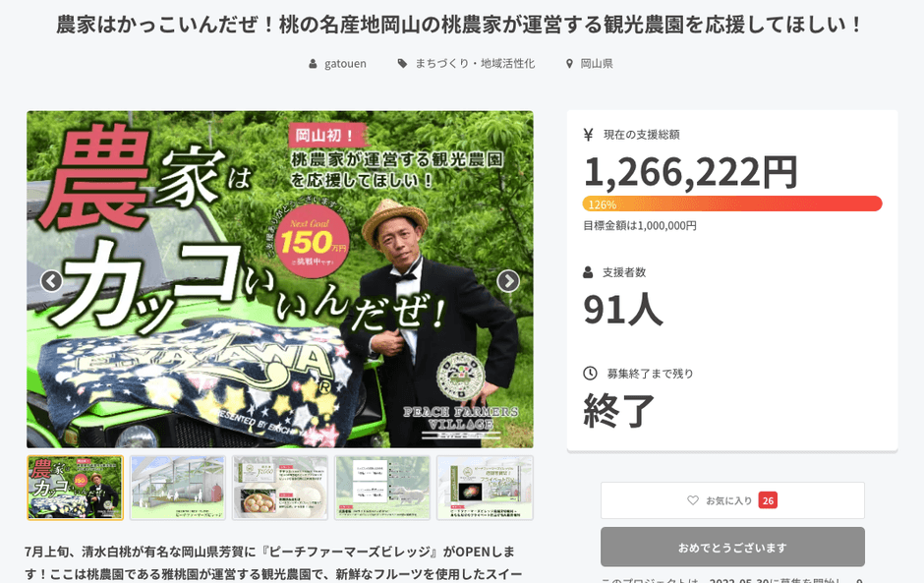Open the まちづくり・地域活性化 category link
The width and height of the screenshot is (924, 583).
[475, 64]
